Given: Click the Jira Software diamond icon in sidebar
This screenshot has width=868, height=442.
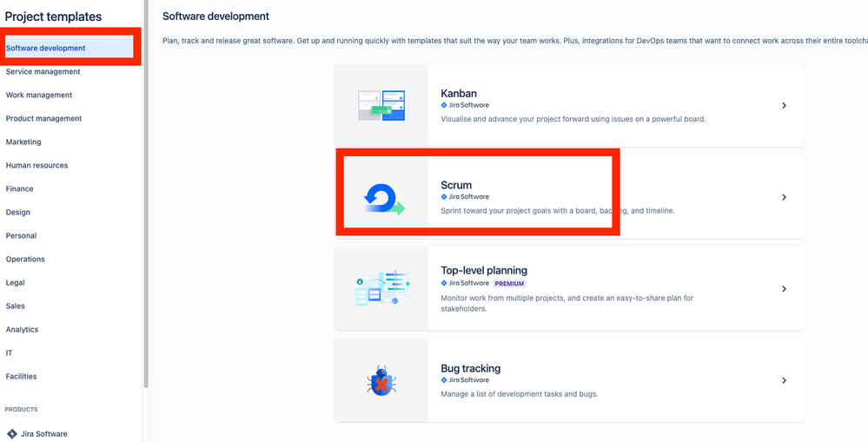Looking at the screenshot, I should coord(11,433).
